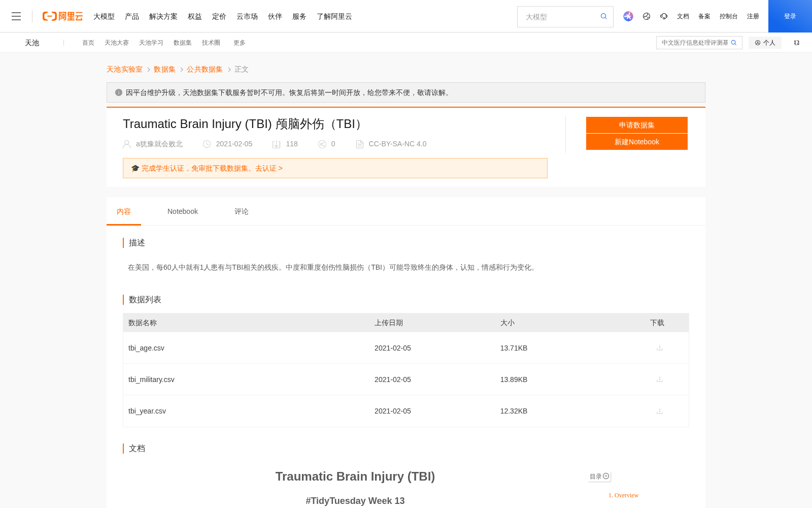Click the 注册 link

point(753,16)
